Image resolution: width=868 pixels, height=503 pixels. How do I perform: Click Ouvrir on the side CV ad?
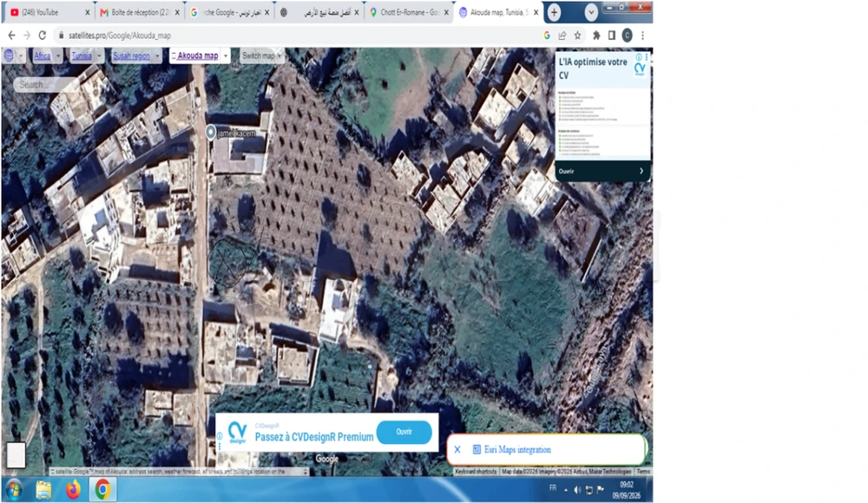click(602, 171)
